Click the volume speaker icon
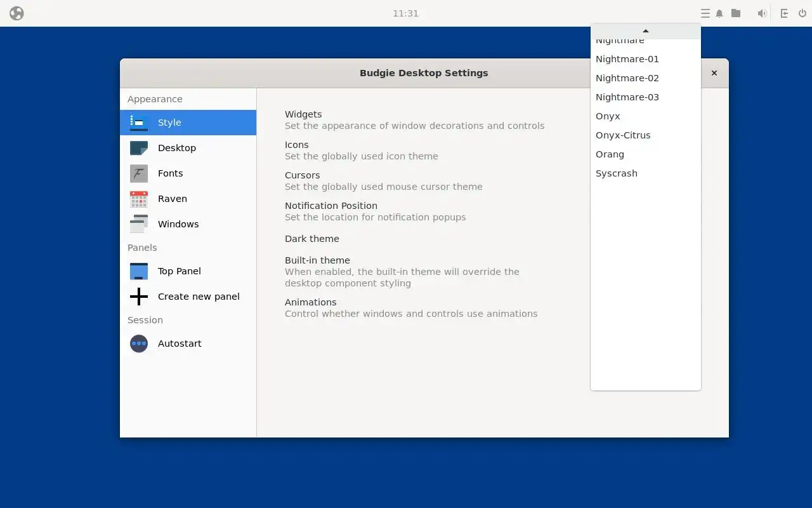Image resolution: width=812 pixels, height=508 pixels. 762,13
